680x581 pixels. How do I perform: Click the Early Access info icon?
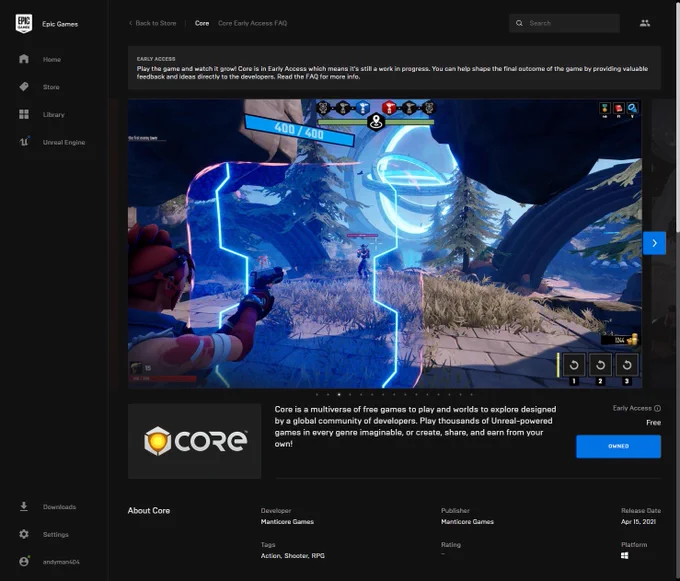[x=657, y=408]
